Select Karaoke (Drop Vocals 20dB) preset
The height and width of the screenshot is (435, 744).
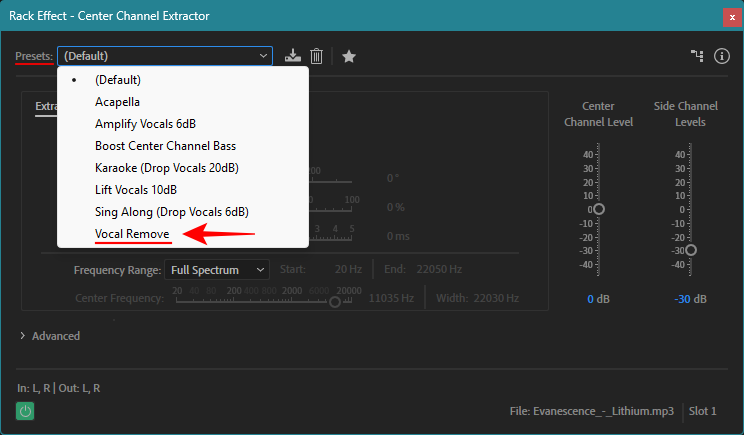point(166,168)
